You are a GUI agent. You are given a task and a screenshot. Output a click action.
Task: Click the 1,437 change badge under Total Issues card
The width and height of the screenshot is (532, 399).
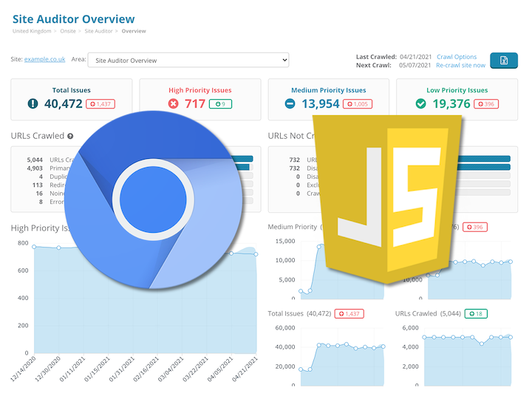(100, 104)
